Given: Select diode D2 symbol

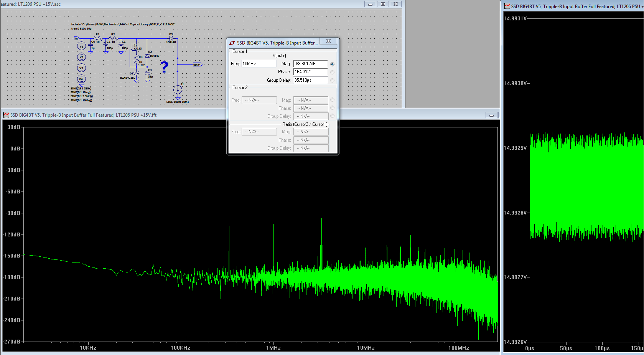Looking at the screenshot, I should [147, 56].
